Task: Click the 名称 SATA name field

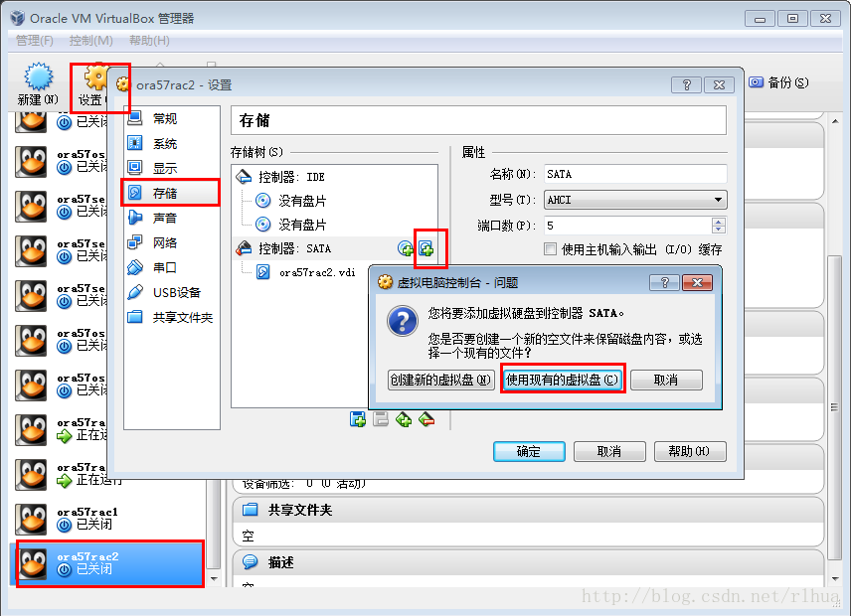Action: tap(635, 174)
